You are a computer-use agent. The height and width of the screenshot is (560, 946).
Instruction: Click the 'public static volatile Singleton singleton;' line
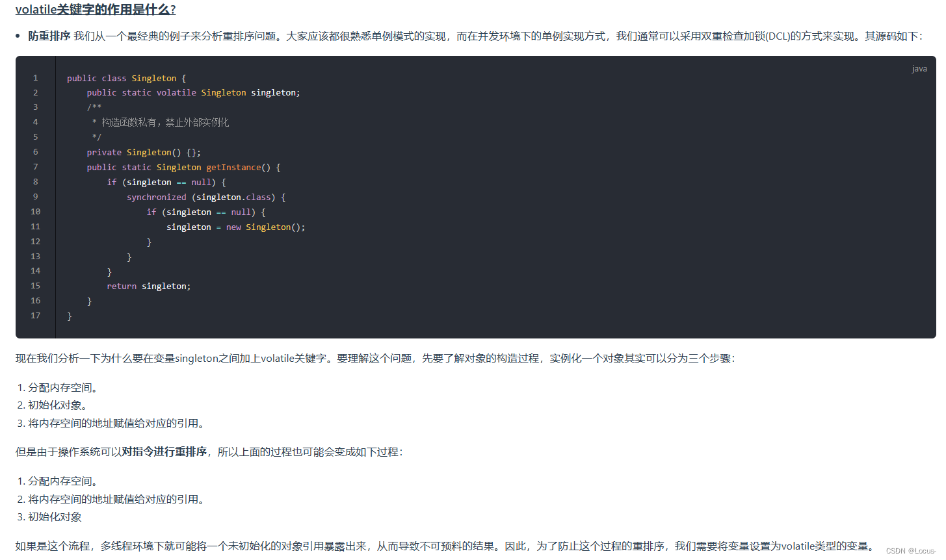point(194,93)
